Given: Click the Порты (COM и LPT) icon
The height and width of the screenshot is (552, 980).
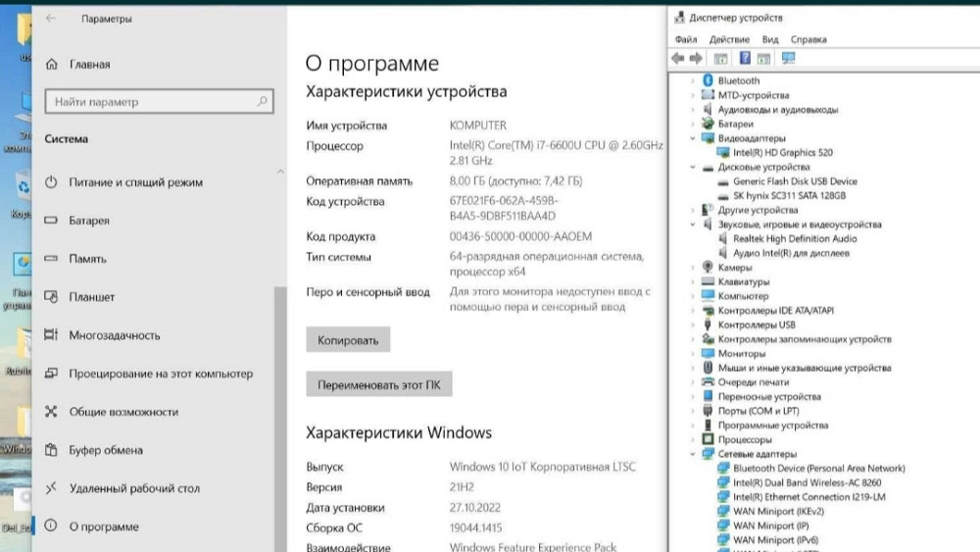Looking at the screenshot, I should (x=708, y=411).
